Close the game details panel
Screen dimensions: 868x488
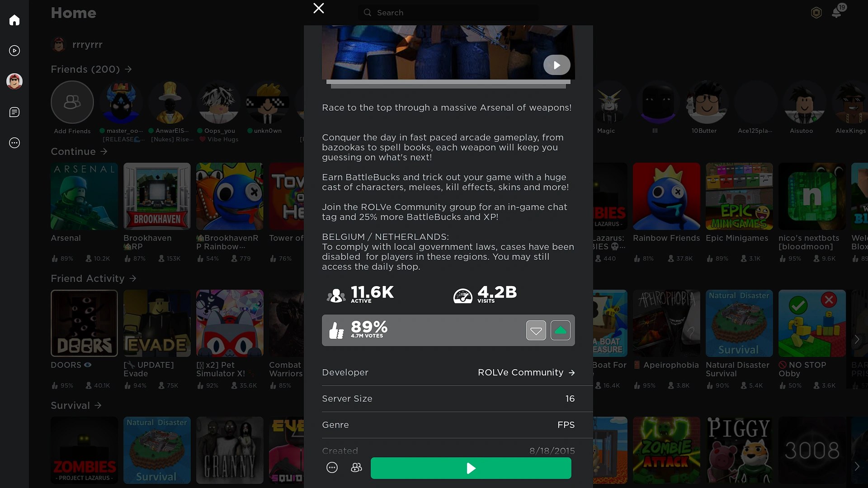[319, 8]
